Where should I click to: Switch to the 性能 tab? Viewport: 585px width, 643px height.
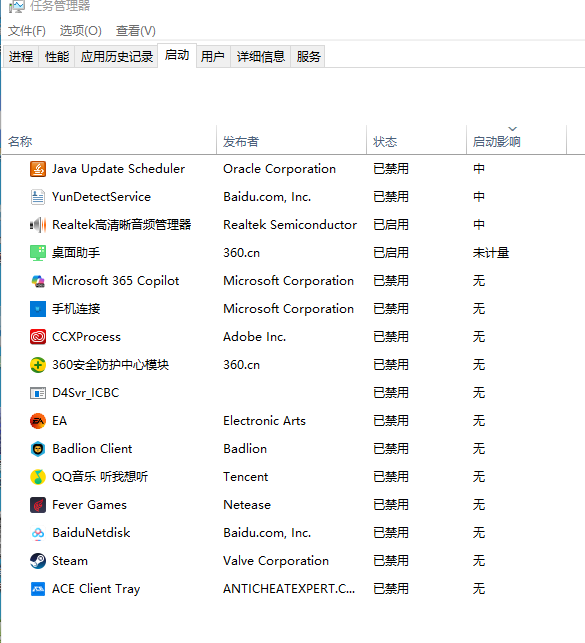[57, 56]
